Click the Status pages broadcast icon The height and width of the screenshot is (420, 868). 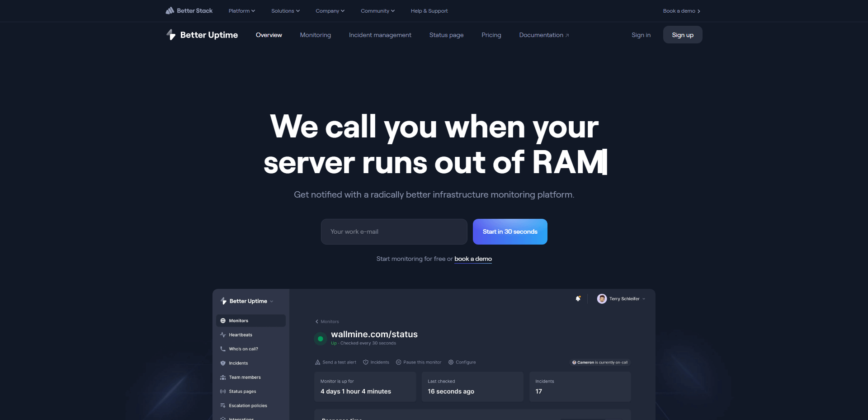[223, 391]
